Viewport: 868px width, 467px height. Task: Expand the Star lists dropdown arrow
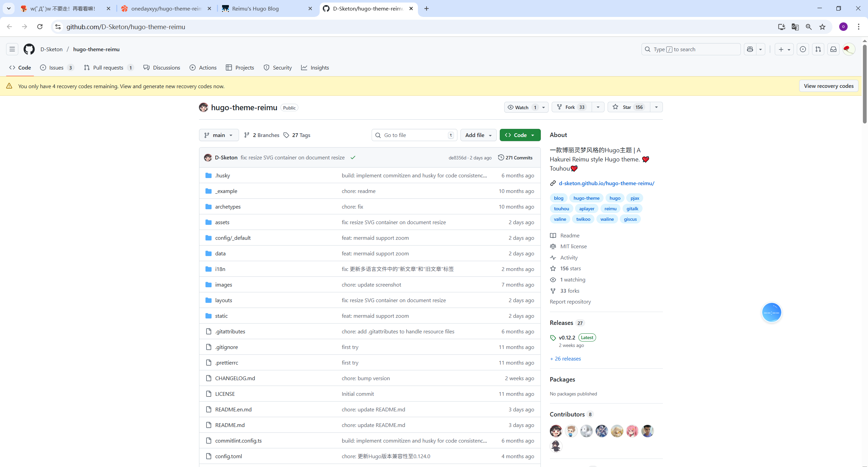656,107
